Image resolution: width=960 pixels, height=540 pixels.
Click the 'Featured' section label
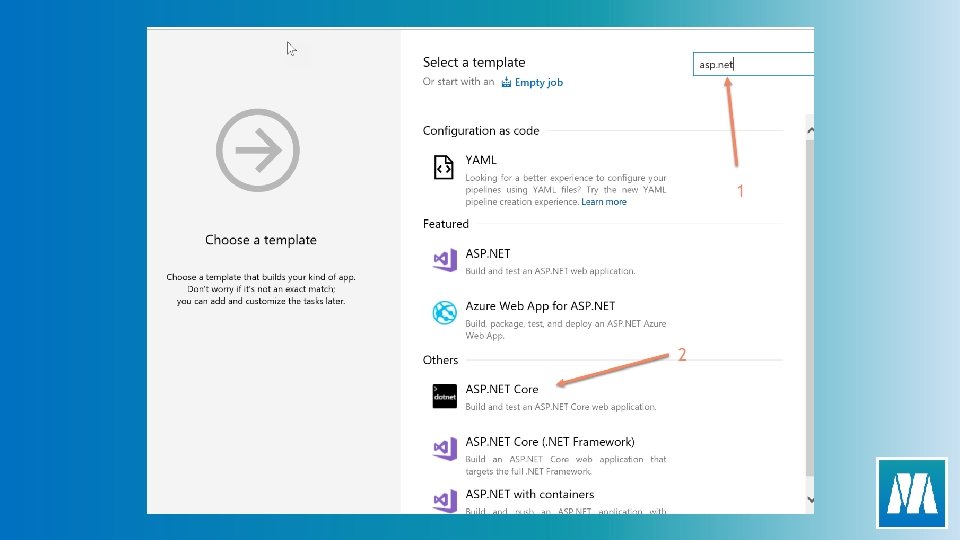[446, 224]
